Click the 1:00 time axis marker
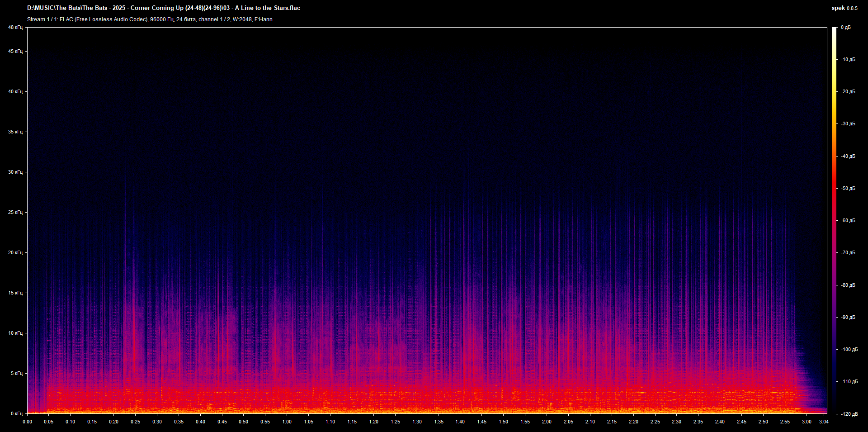The height and width of the screenshot is (432, 868). [287, 422]
